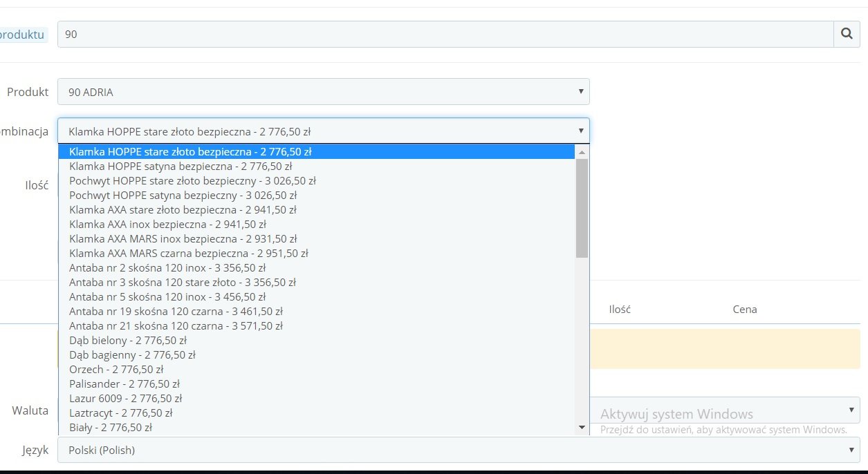Choose Antaba nr 2 skośna 120 inox

click(x=317, y=267)
